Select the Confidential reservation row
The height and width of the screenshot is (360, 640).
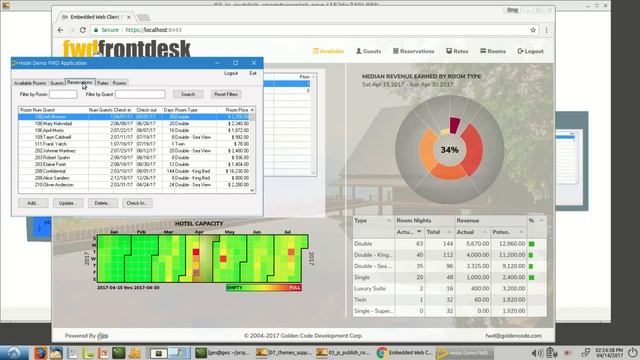coord(134,171)
